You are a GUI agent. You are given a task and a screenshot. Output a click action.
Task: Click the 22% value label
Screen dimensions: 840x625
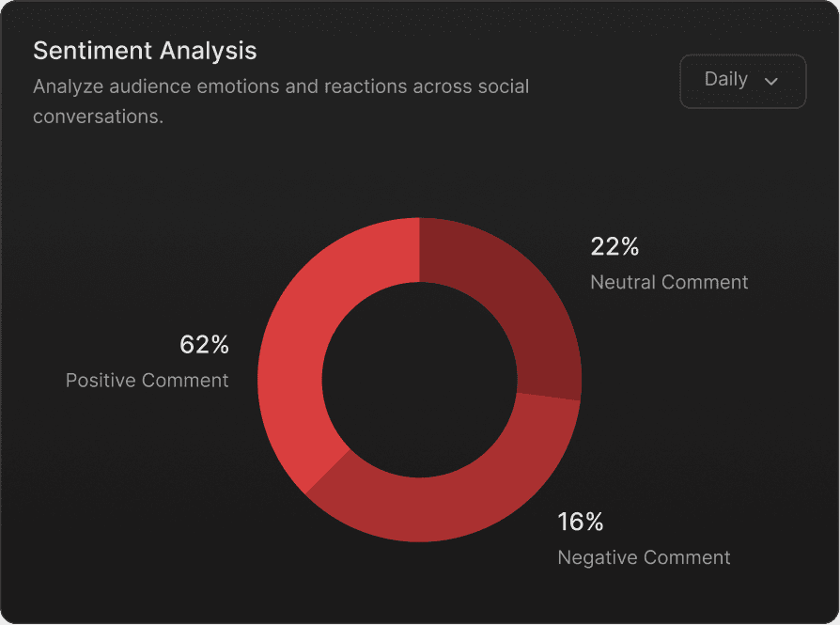pyautogui.click(x=614, y=247)
